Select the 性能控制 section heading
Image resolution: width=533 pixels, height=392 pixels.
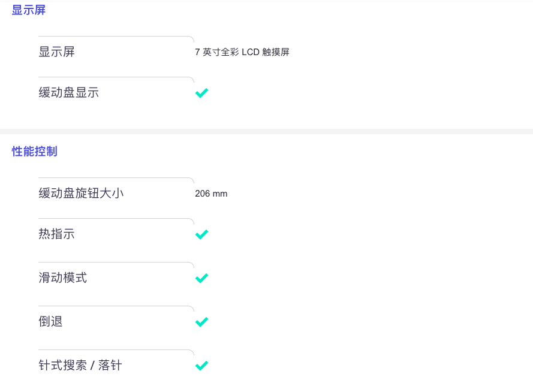(34, 151)
